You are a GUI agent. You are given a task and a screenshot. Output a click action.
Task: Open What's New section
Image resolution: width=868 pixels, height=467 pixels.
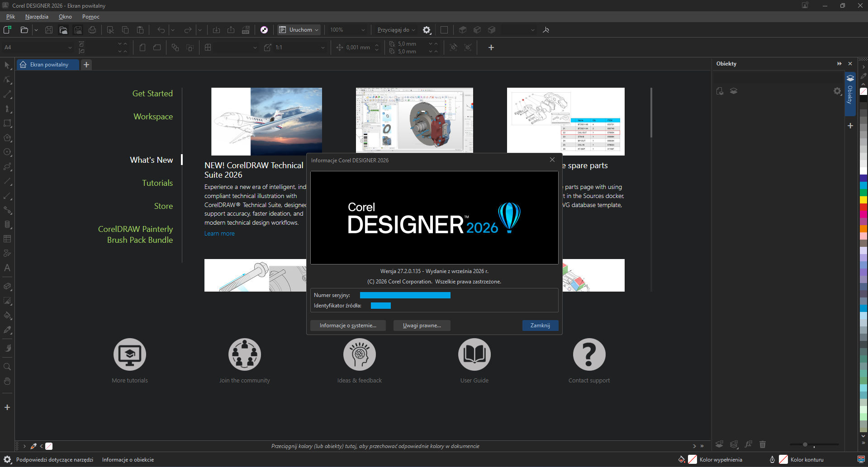151,160
